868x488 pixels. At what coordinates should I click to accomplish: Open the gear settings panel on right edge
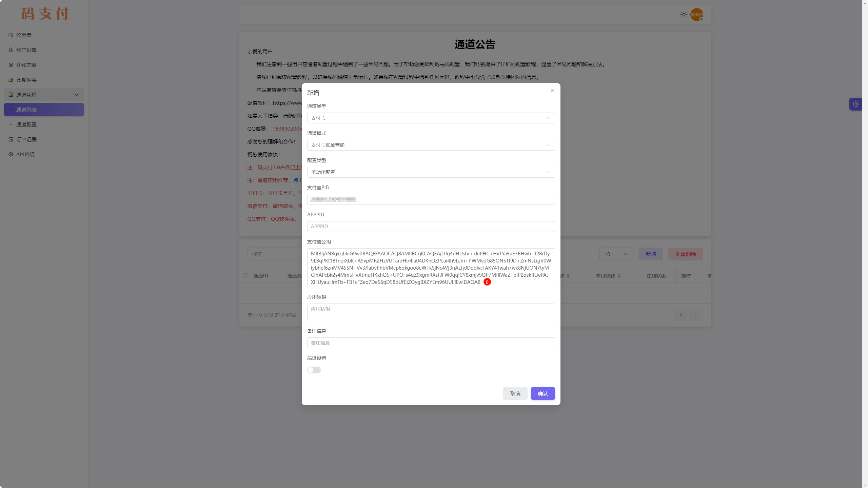click(855, 104)
